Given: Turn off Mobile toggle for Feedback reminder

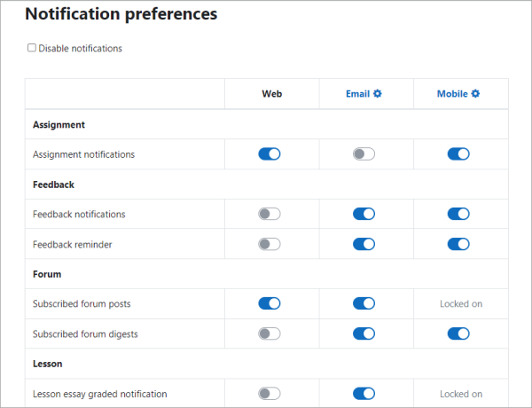Looking at the screenshot, I should point(458,244).
